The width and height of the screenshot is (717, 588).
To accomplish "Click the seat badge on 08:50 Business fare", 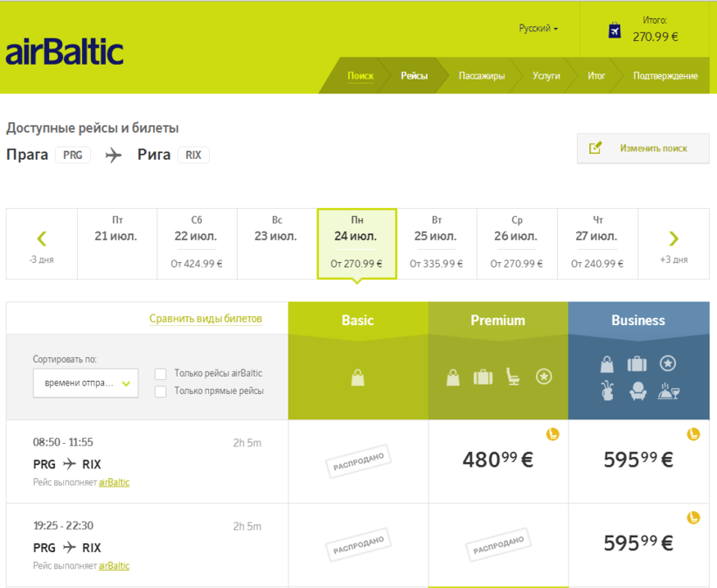I will [693, 434].
